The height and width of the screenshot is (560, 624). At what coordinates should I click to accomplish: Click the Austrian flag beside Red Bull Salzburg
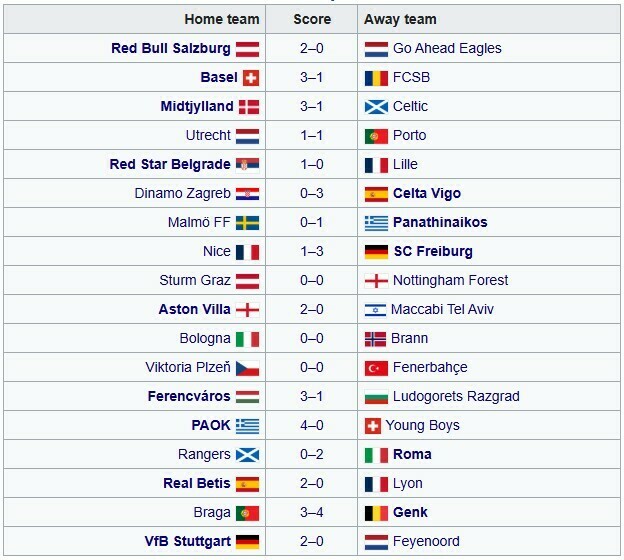pos(247,48)
